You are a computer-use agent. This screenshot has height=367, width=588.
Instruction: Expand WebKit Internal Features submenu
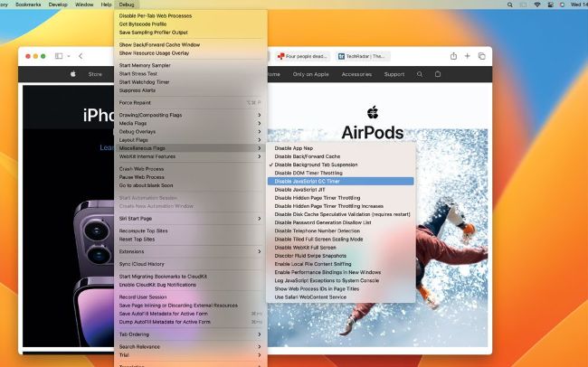[191, 156]
